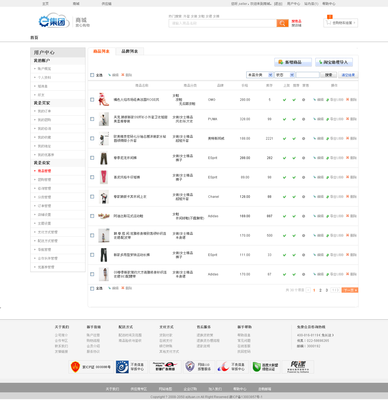Open the product category filter dropdown
The height and width of the screenshot is (400, 388).
[259, 75]
